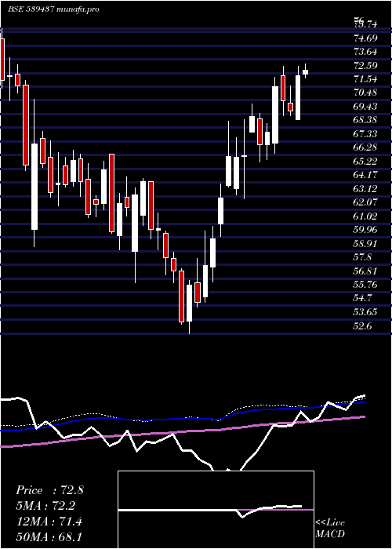Click the Price : 72.8 readout
392x549 pixels.
point(49,490)
